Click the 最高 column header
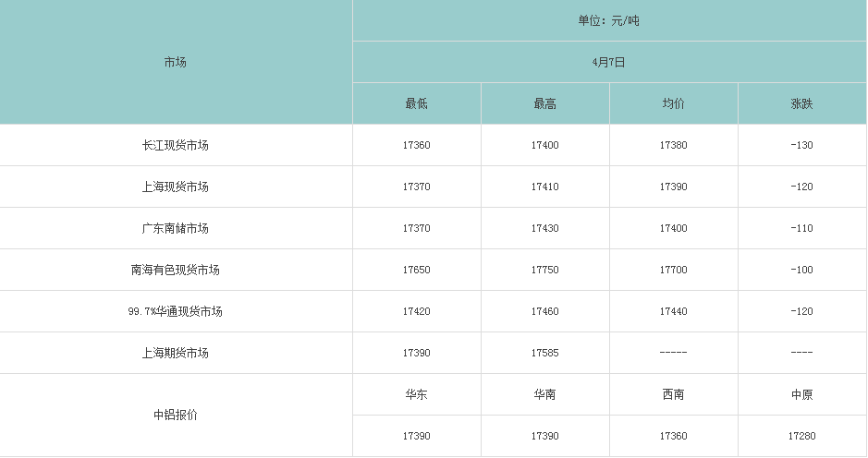This screenshot has width=868, height=458. [545, 103]
